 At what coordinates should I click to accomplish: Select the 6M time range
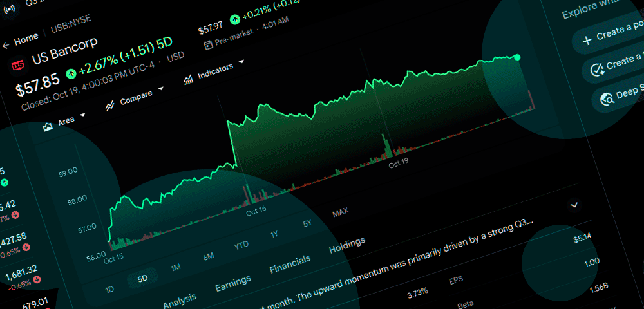[209, 256]
